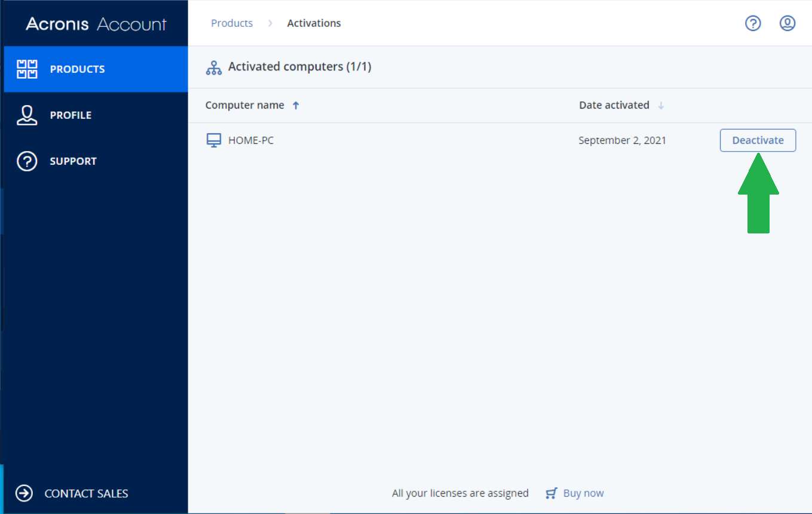Image resolution: width=812 pixels, height=514 pixels.
Task: Select the PROFILE menu item
Action: [x=96, y=115]
